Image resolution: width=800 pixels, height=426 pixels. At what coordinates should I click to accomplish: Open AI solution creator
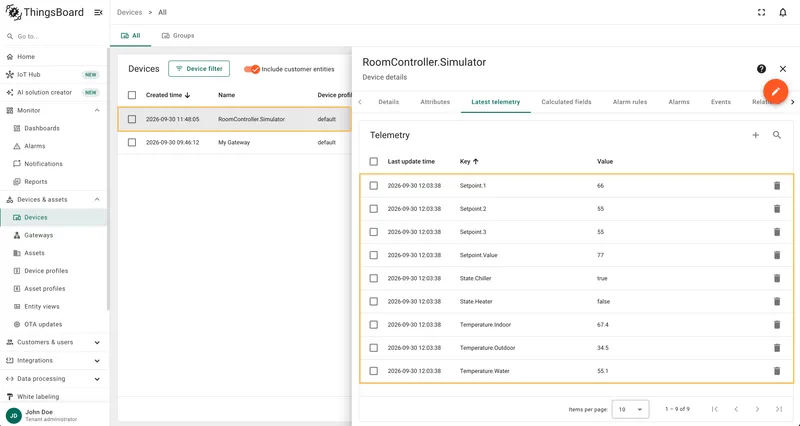pos(44,93)
